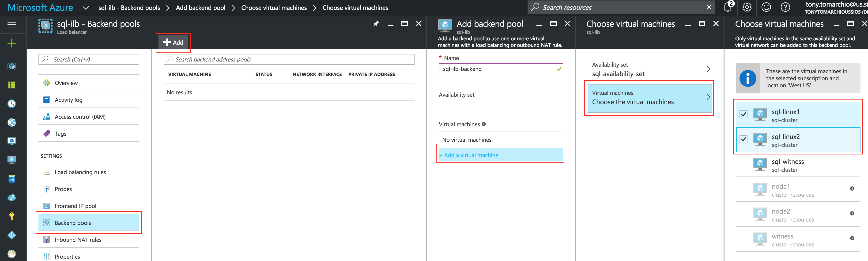Open cloud services gear icon in sidebar
Image resolution: width=868 pixels, height=261 pixels.
pos(12,198)
